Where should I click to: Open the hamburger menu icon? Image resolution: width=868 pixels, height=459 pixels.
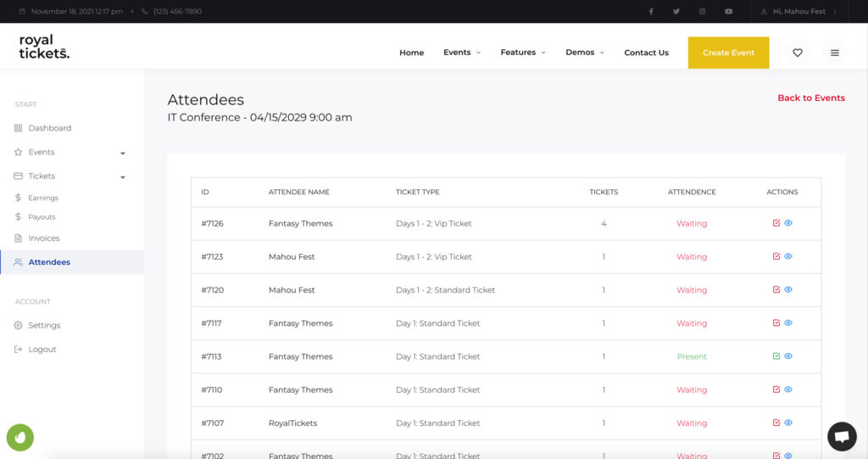834,53
